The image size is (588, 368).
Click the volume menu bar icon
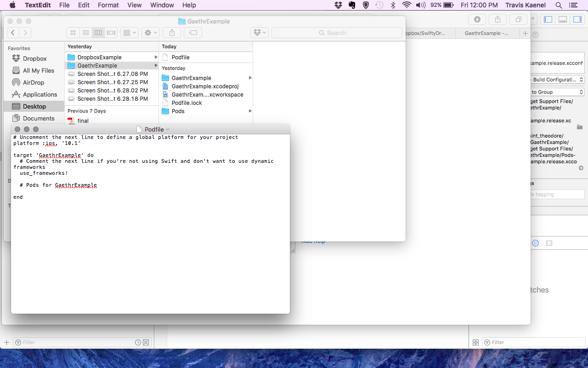(x=420, y=5)
